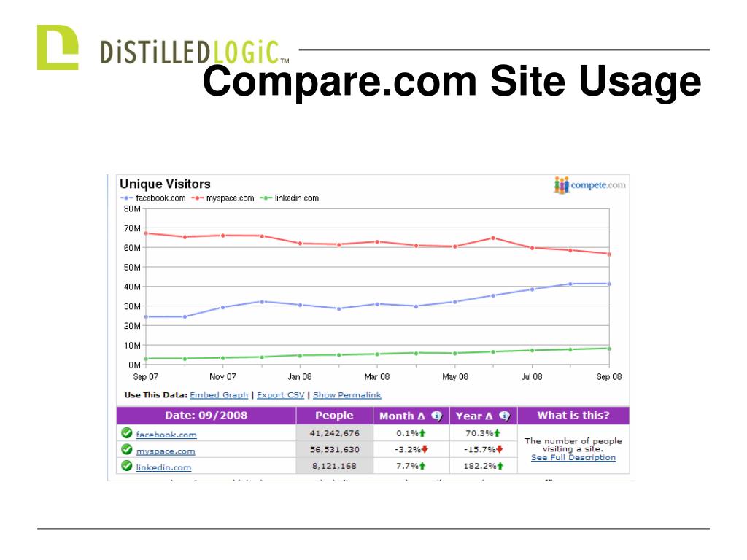
Task: Open the Embed Graph link
Action: pos(219,394)
